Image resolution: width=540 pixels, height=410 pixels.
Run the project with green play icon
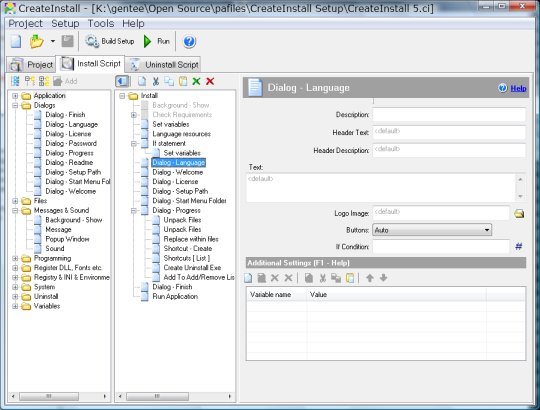(x=147, y=41)
